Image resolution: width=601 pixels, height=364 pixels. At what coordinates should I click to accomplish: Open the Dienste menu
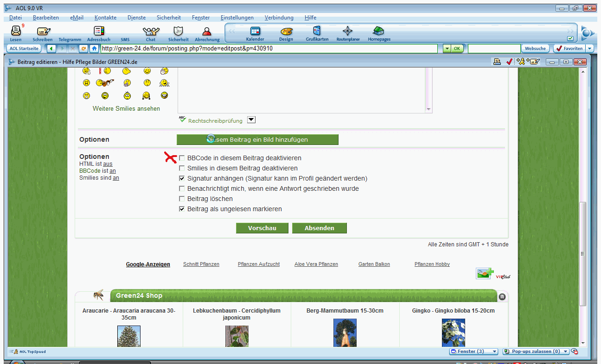(x=136, y=18)
